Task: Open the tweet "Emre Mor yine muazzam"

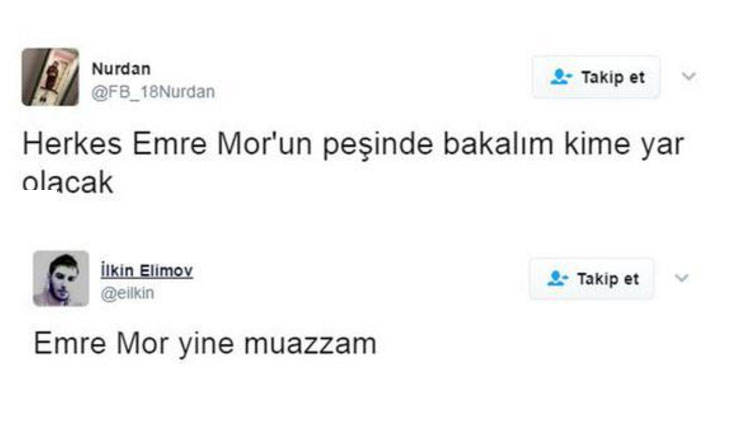Action: [x=205, y=344]
